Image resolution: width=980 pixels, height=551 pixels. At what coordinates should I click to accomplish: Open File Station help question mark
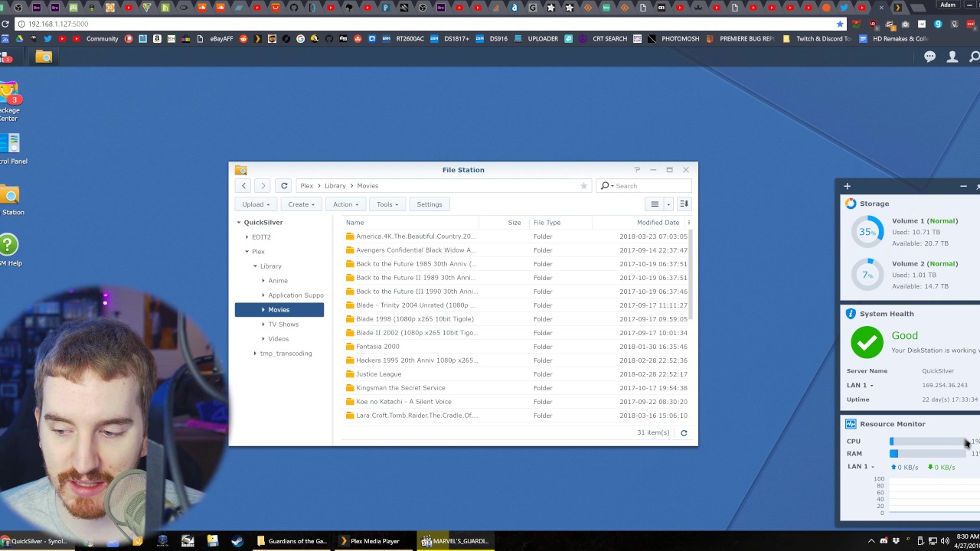click(x=637, y=170)
